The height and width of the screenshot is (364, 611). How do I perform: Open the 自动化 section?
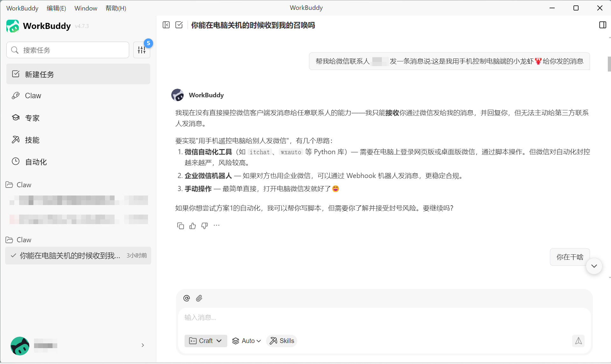coord(78,162)
